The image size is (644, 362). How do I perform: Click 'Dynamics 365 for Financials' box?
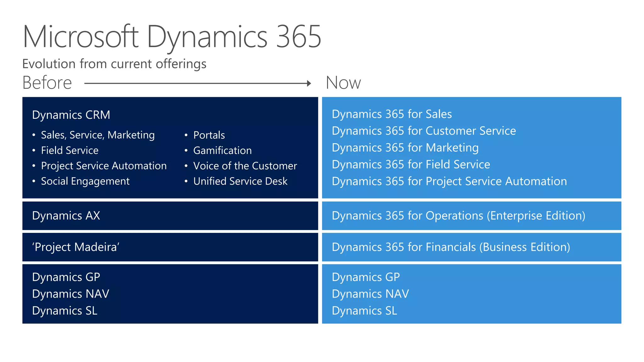[x=471, y=247]
